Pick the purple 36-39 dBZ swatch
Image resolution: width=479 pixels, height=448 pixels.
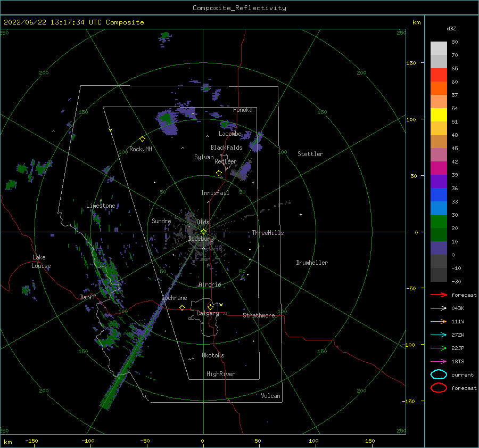pos(439,182)
